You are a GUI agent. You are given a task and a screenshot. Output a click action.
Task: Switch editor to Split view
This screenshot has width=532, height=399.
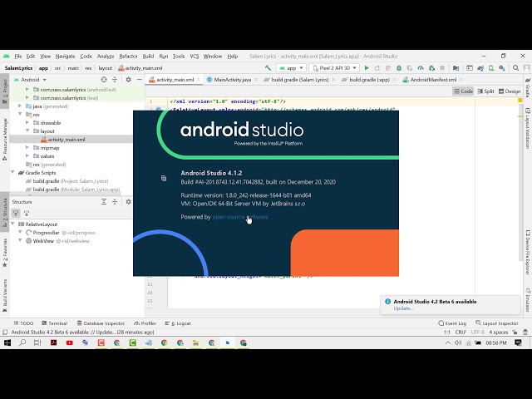485,91
